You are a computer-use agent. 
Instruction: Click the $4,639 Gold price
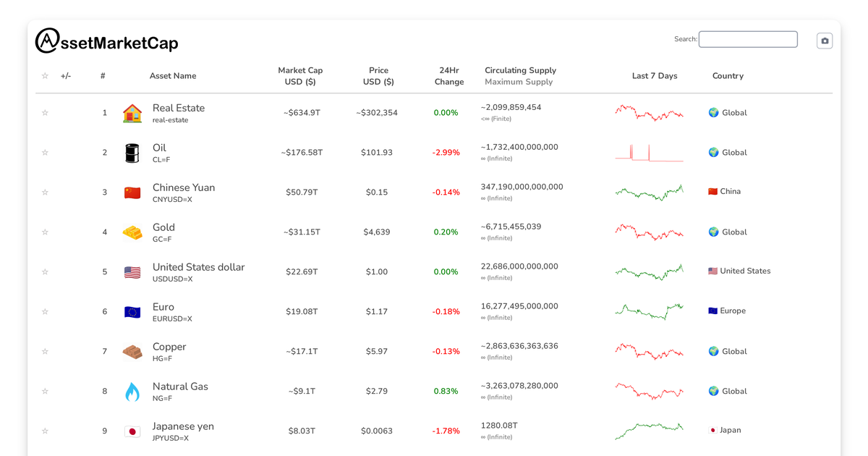tap(377, 232)
